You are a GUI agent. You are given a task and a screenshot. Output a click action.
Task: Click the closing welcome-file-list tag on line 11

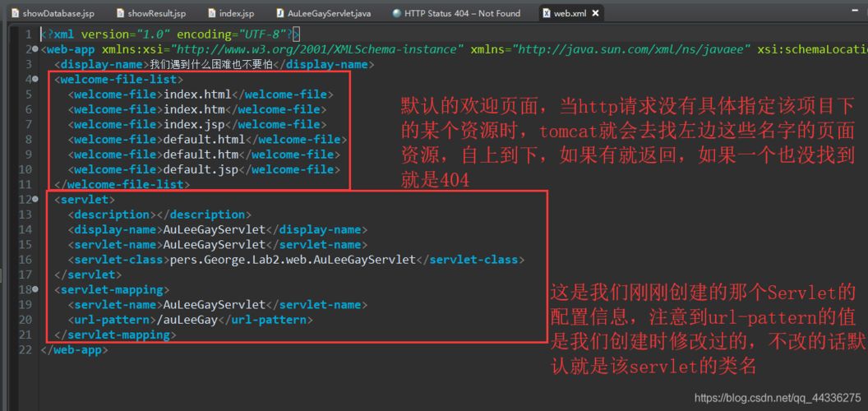coord(122,184)
